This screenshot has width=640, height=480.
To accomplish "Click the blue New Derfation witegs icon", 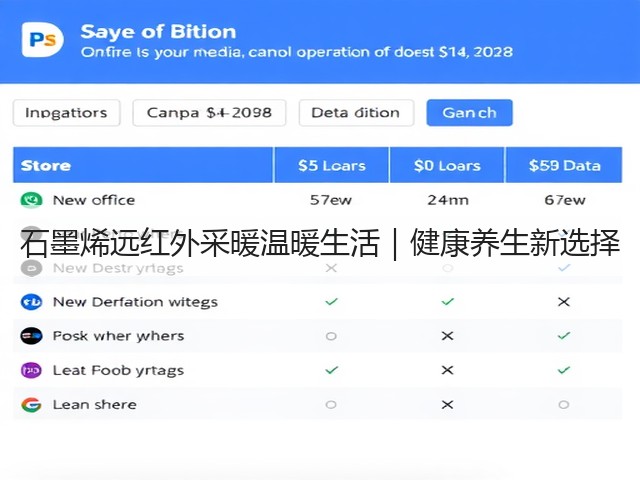I will pos(31,302).
